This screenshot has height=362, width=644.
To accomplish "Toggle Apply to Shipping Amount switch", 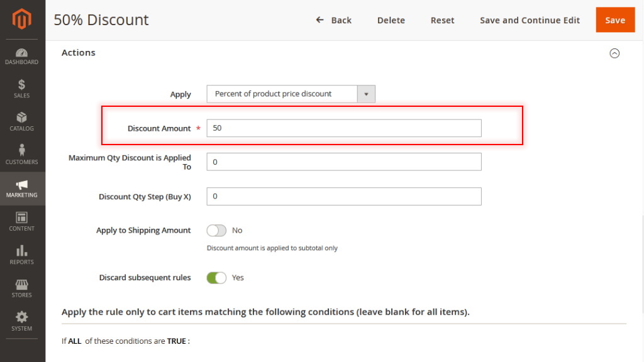I will 216,230.
